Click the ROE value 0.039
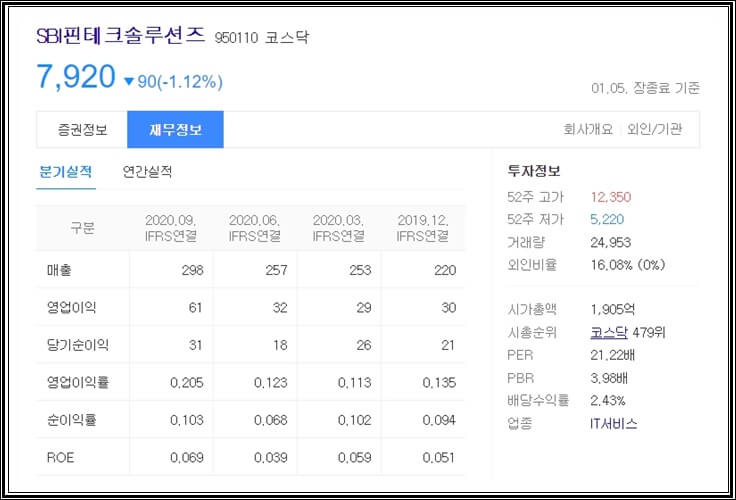 pyautogui.click(x=270, y=457)
